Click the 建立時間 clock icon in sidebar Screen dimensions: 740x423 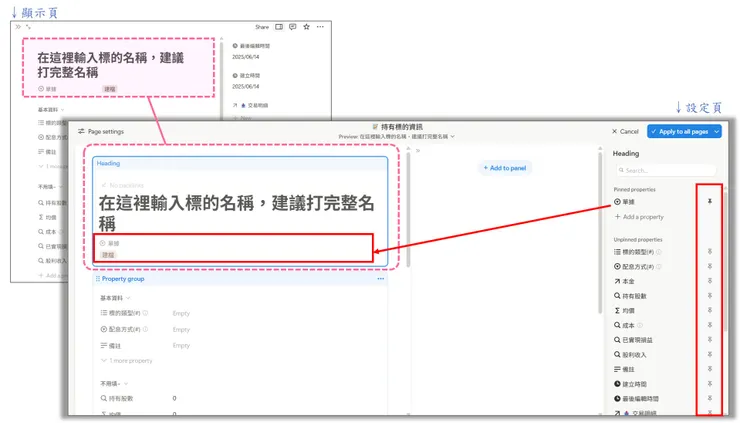click(617, 384)
